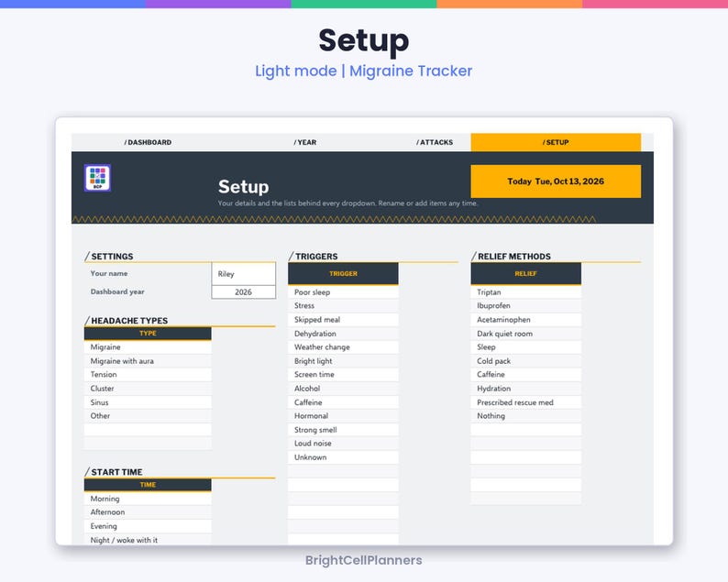The height and width of the screenshot is (582, 728).
Task: Select the Strong smell trigger
Action: click(343, 430)
